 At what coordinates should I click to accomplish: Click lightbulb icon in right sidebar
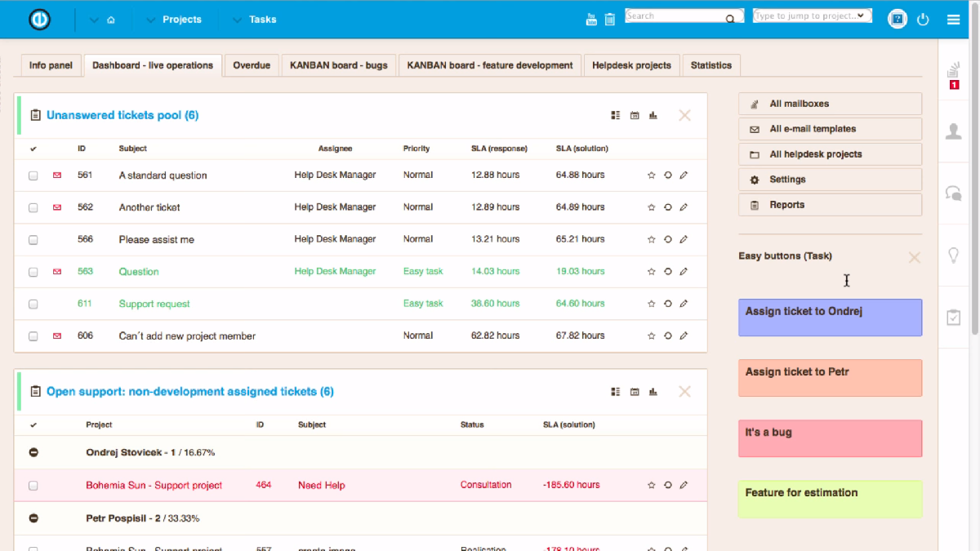pyautogui.click(x=953, y=256)
